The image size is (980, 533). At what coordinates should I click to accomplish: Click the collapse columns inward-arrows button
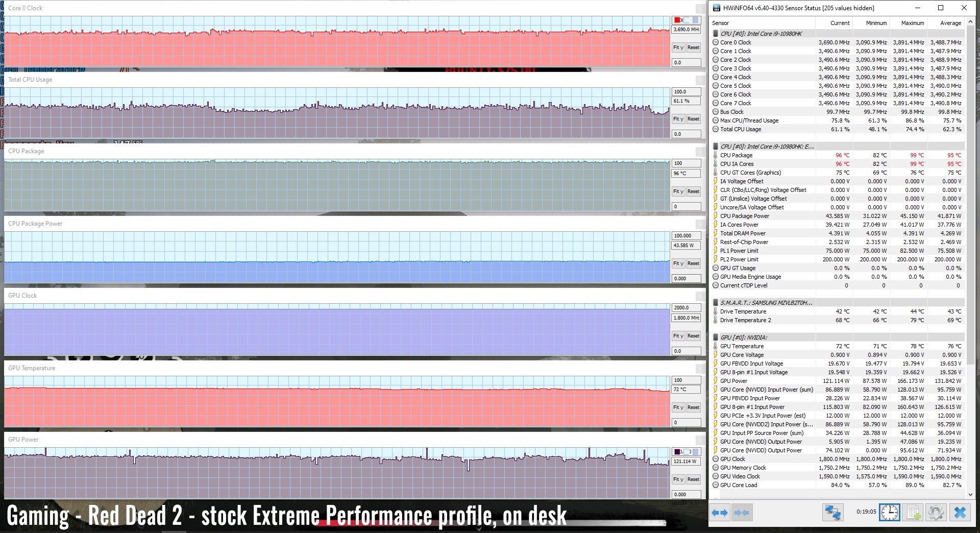point(742,513)
